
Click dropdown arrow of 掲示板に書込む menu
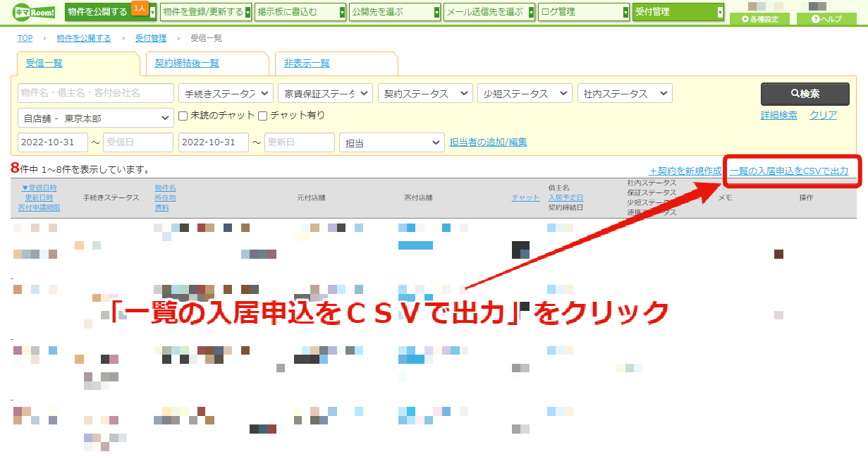coord(343,13)
